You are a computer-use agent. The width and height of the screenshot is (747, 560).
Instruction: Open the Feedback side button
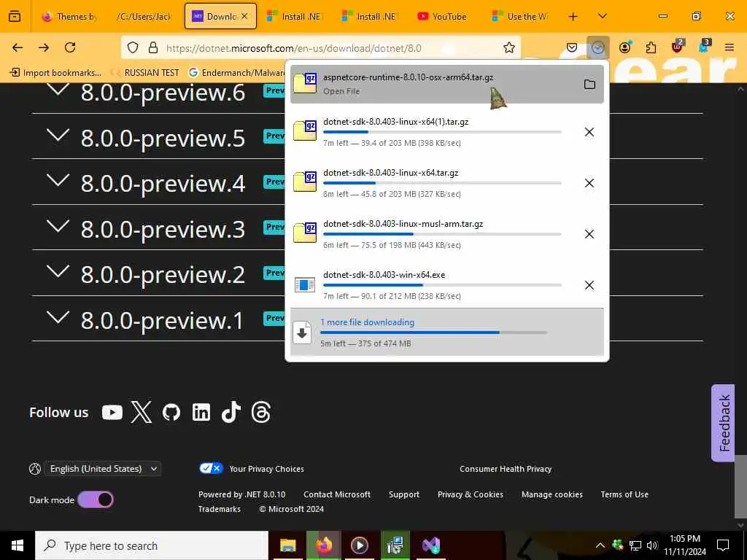pyautogui.click(x=723, y=424)
